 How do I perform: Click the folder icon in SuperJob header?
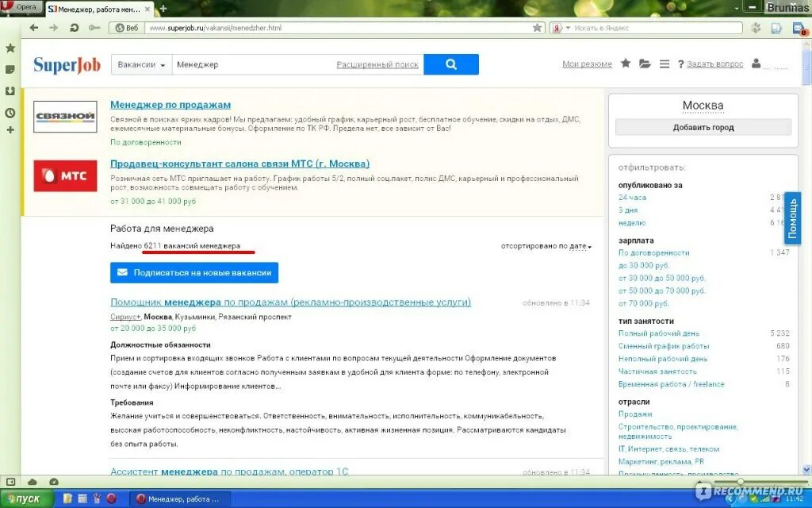tap(645, 63)
